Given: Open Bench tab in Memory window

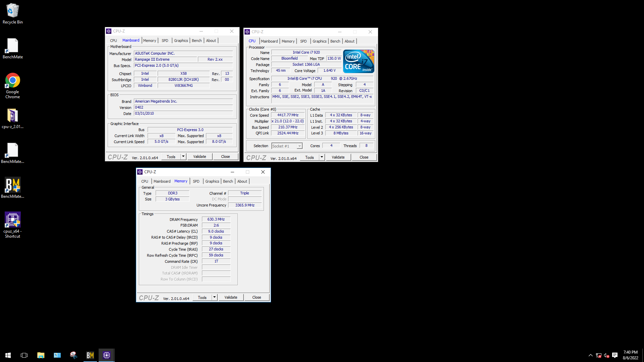Looking at the screenshot, I should [x=228, y=181].
